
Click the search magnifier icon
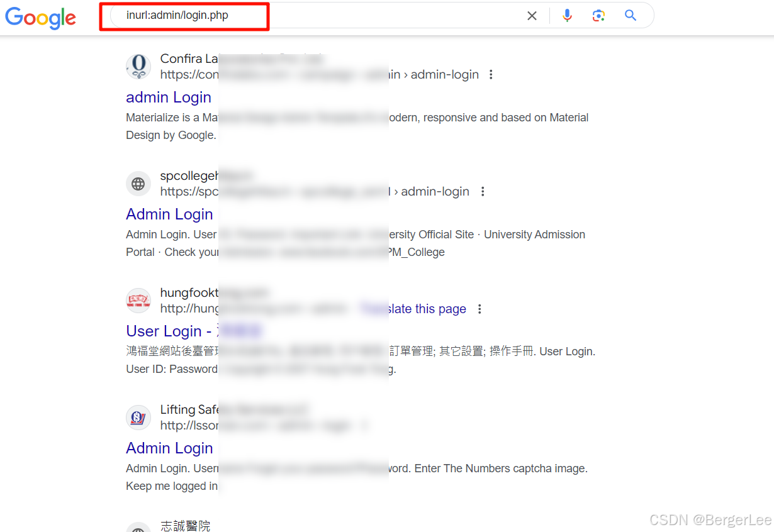(x=630, y=15)
